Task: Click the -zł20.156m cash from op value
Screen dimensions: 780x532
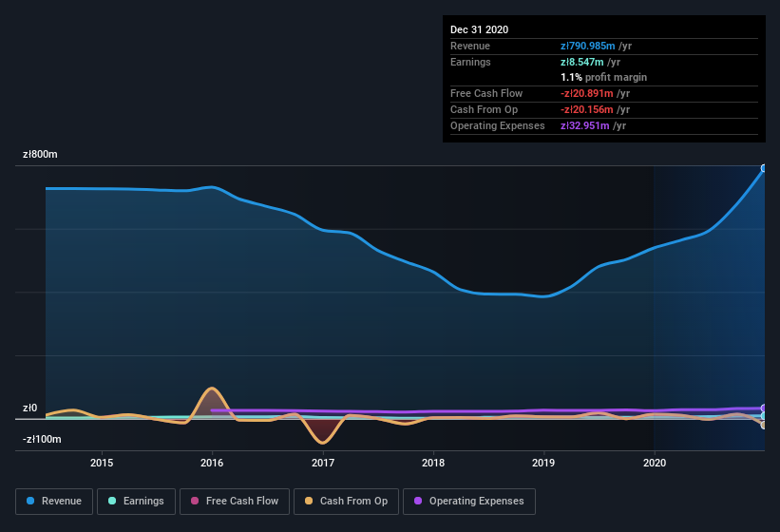Action: (x=586, y=109)
